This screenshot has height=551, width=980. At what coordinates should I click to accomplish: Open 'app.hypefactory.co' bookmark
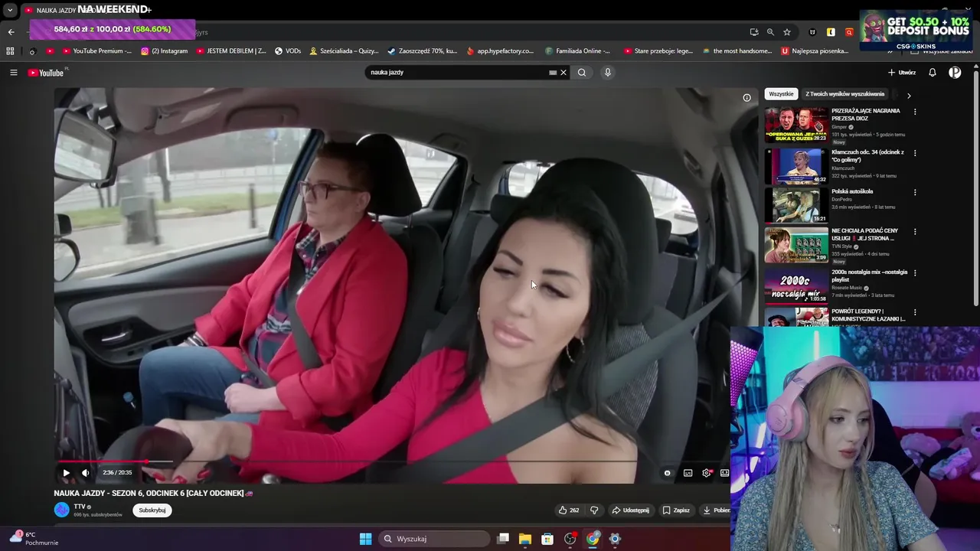coord(500,51)
